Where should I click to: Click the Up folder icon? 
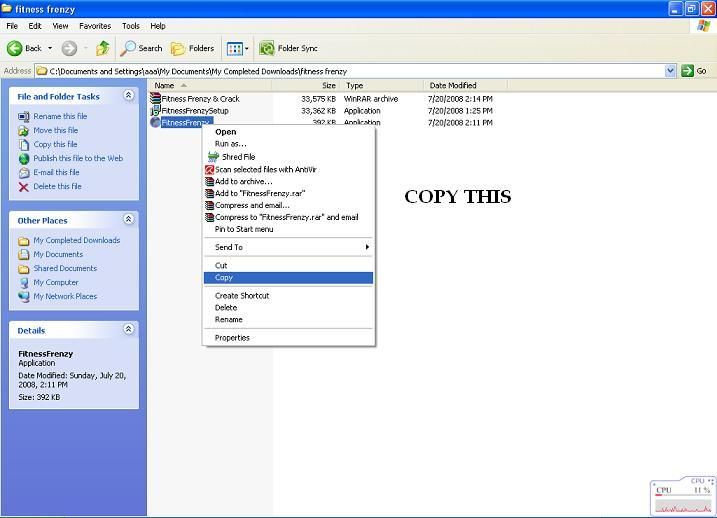pyautogui.click(x=102, y=48)
